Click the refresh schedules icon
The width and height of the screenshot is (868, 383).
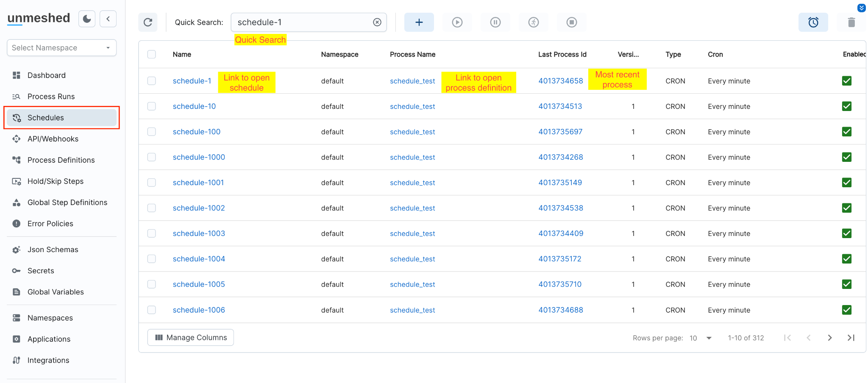coord(147,22)
